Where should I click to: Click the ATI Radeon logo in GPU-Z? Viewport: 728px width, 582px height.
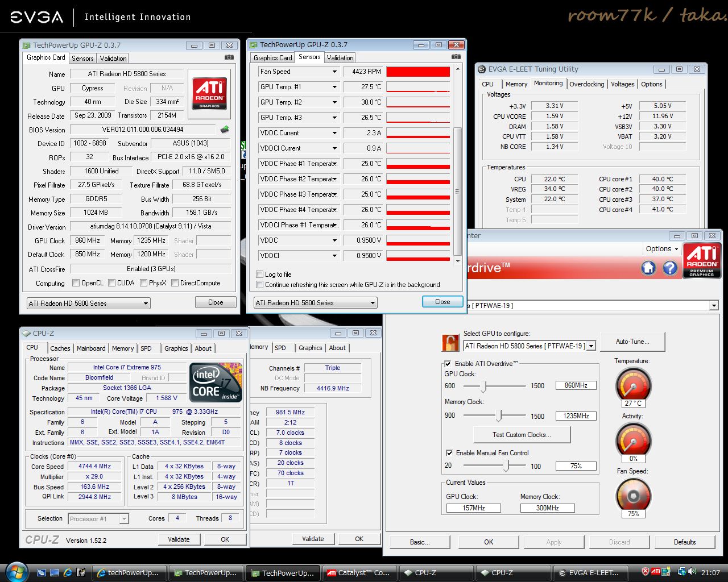[209, 93]
